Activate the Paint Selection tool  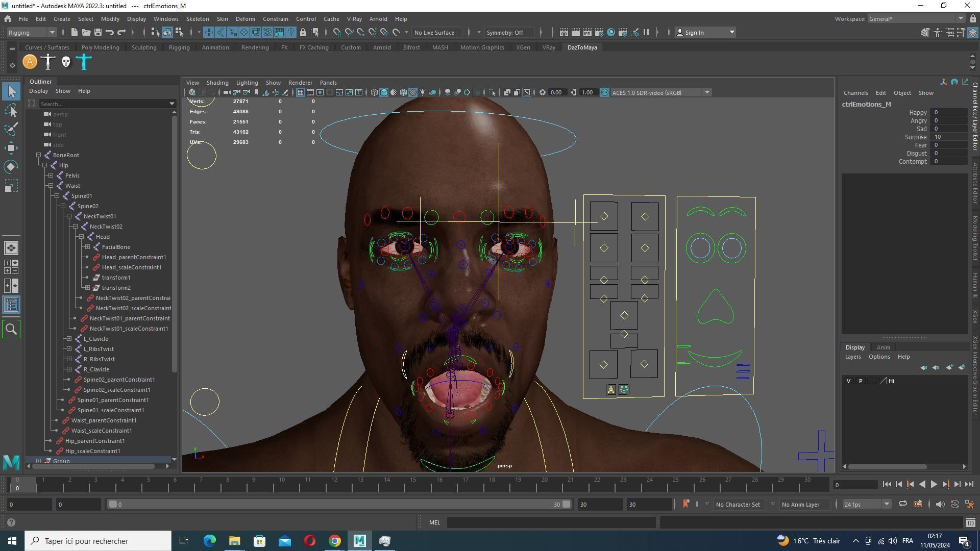(x=11, y=129)
